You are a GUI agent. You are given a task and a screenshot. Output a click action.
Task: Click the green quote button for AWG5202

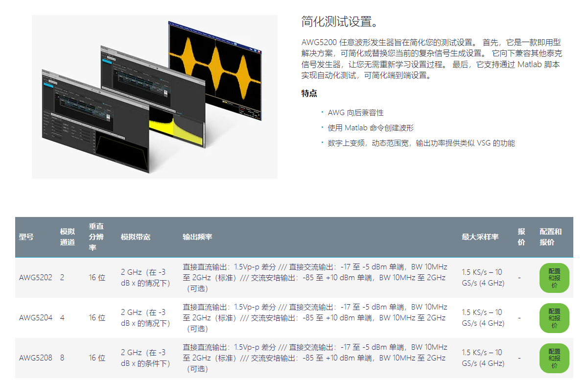(554, 278)
